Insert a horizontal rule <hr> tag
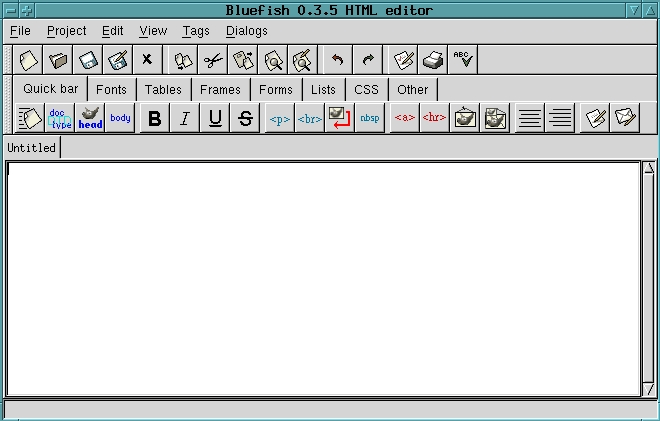Image resolution: width=660 pixels, height=421 pixels. [x=434, y=118]
